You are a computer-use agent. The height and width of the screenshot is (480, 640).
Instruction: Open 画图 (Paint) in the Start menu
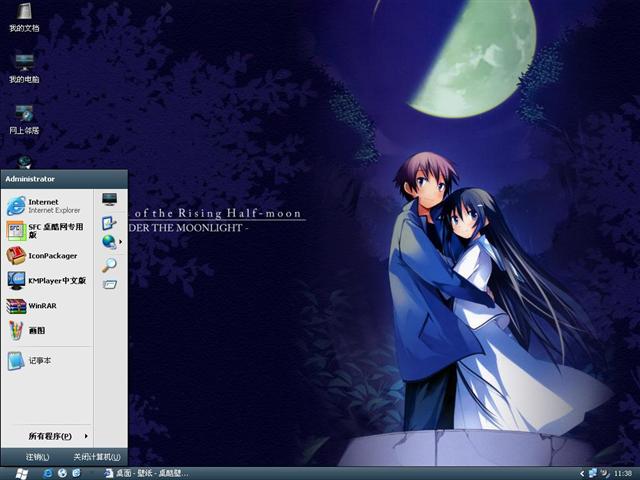(35, 331)
